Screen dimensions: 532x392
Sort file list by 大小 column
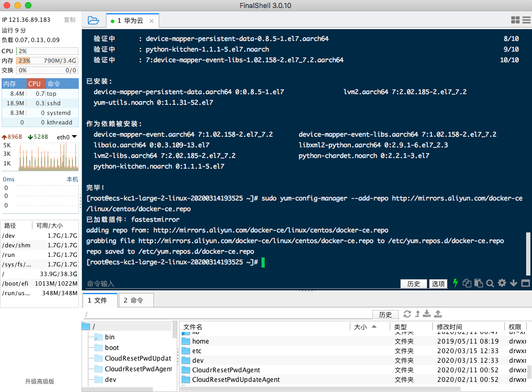pos(370,327)
